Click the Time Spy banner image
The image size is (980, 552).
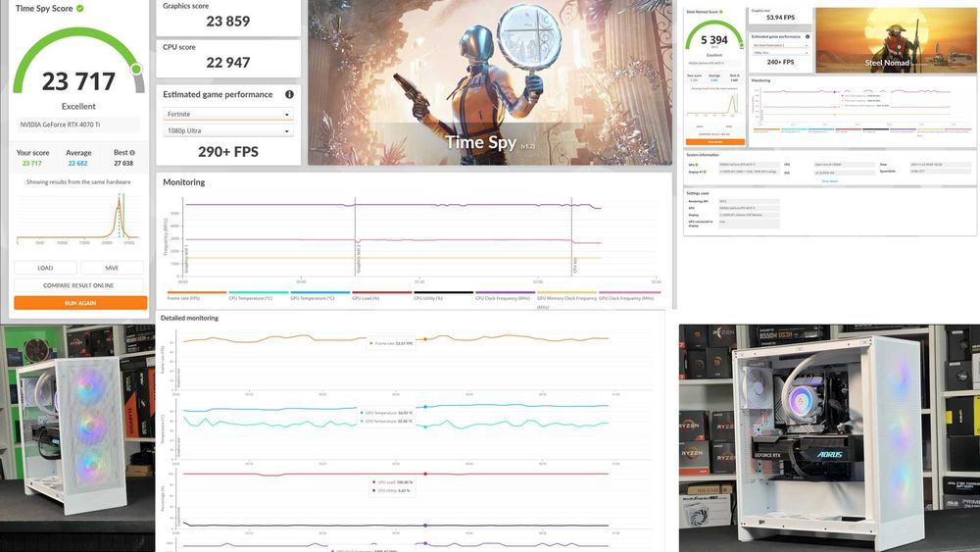(x=489, y=82)
